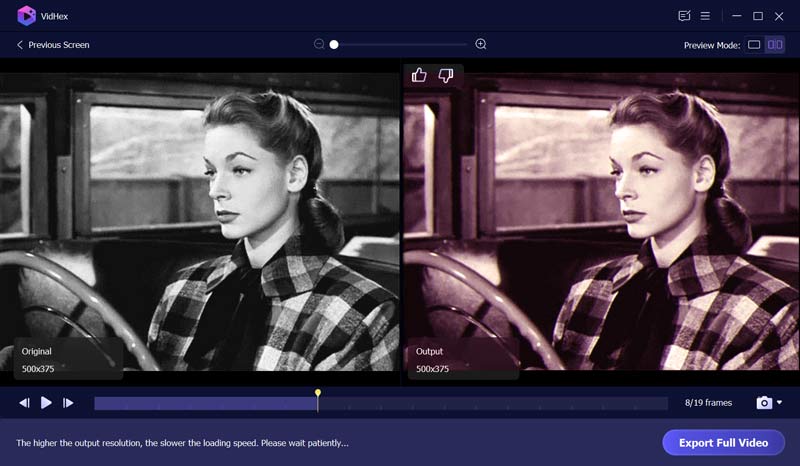Screen dimensions: 800x466
Task: Close the VidHex window
Action: click(779, 16)
